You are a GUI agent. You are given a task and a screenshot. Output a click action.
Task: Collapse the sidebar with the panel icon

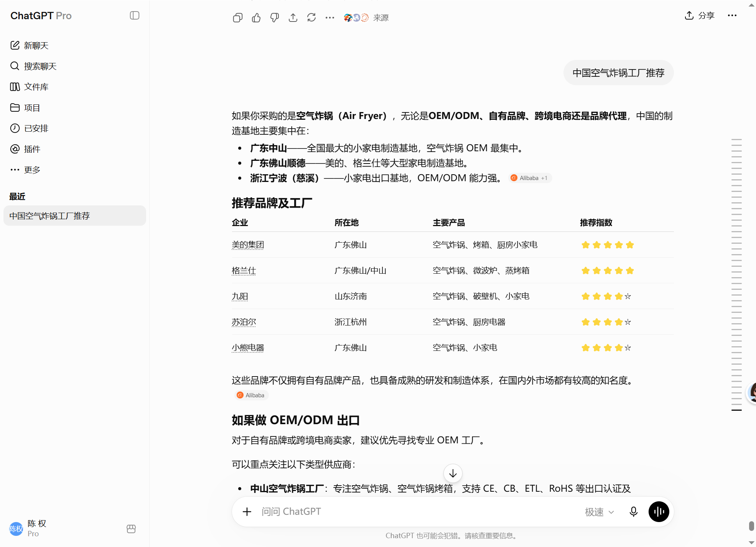(x=135, y=15)
